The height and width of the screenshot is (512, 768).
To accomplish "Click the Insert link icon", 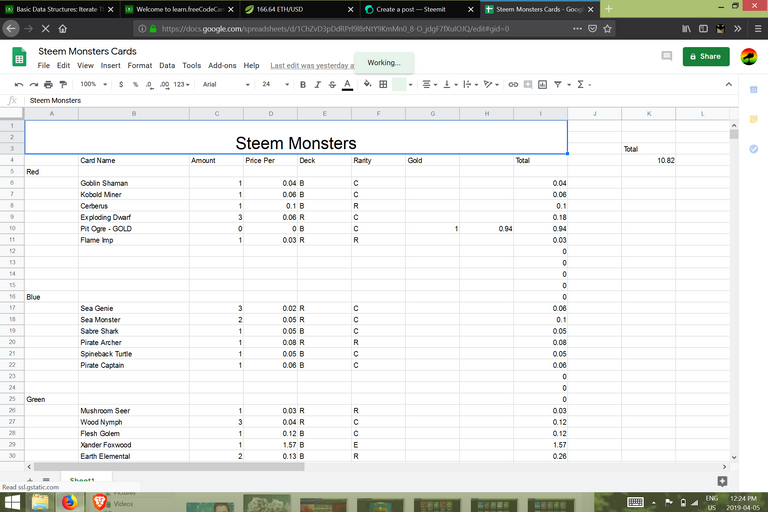I will click(x=513, y=84).
